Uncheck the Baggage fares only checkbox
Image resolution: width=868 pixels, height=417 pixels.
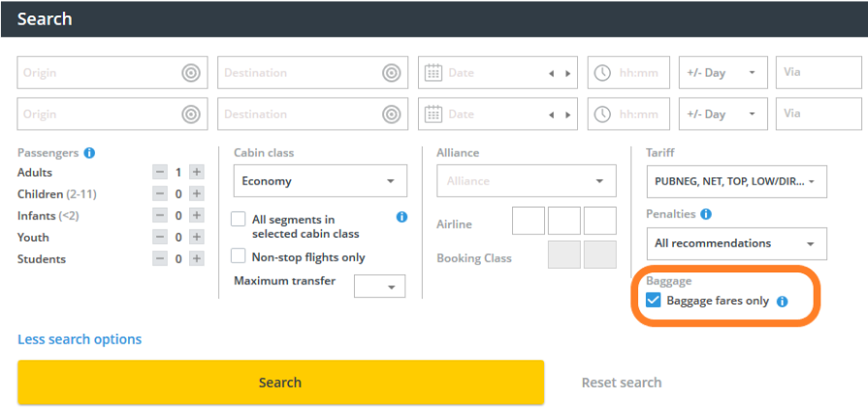tap(653, 301)
